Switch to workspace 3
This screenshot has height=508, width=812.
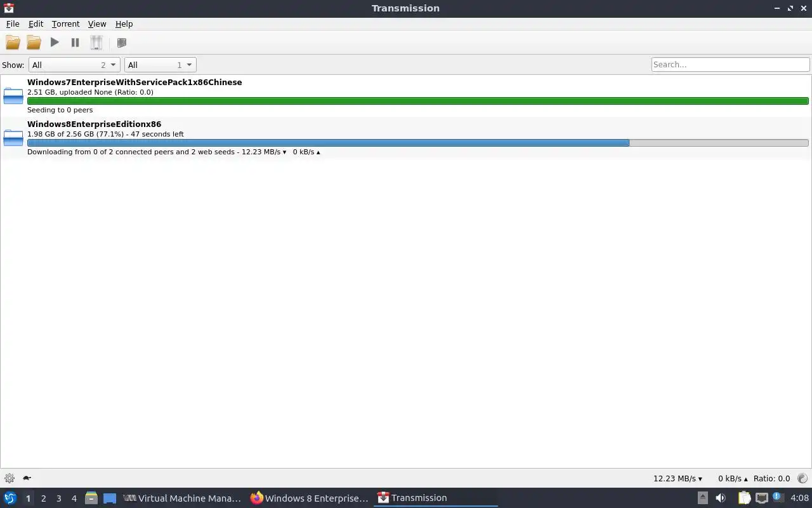pos(58,498)
